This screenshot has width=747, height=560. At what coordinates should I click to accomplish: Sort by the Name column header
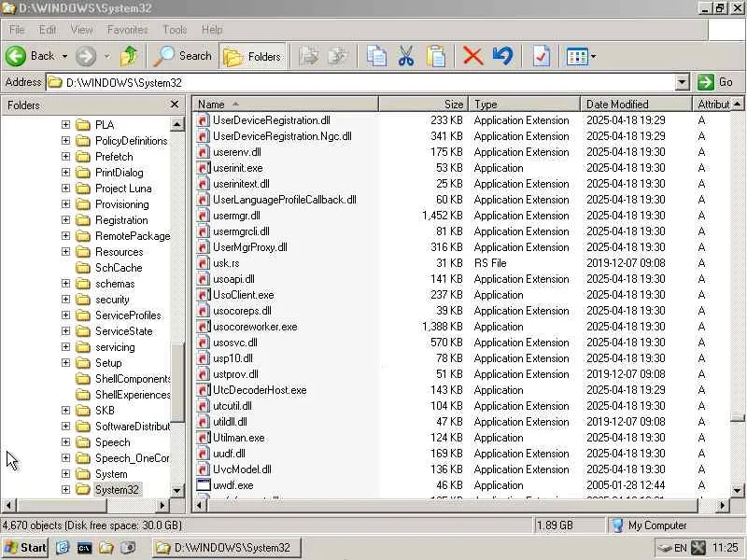pyautogui.click(x=285, y=105)
